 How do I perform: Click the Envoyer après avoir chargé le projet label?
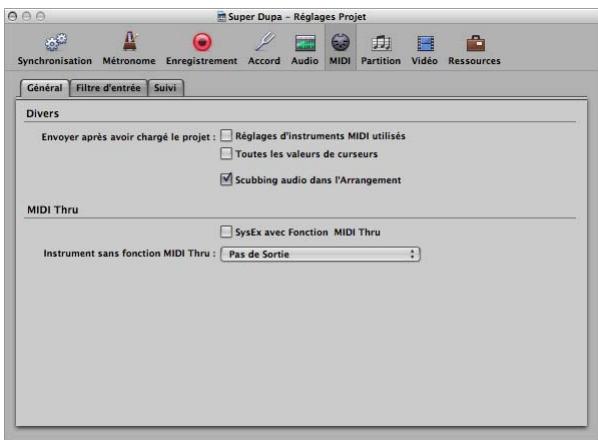coord(129,137)
